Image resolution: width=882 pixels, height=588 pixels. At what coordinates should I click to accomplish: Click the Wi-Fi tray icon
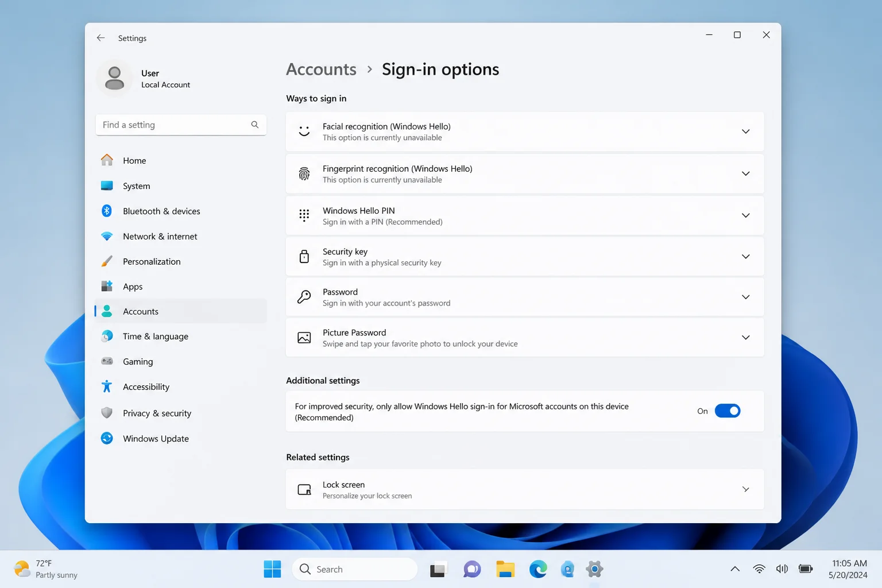[759, 569]
